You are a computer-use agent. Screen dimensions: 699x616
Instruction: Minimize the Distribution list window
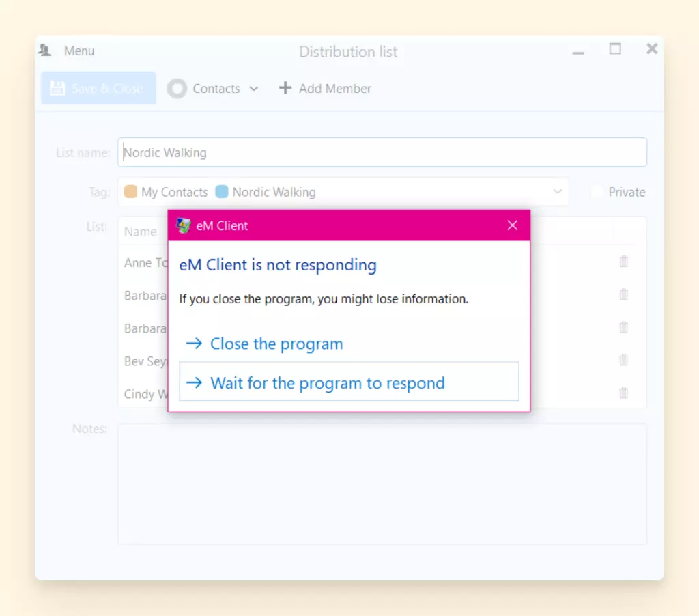(578, 53)
